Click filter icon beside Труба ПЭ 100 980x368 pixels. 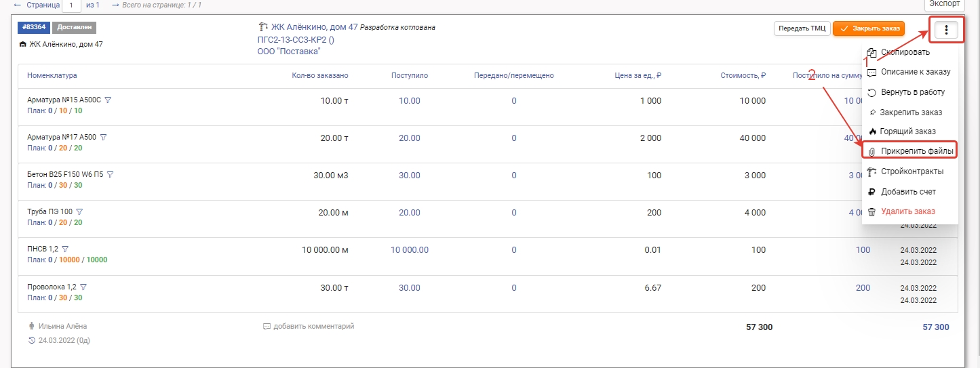tap(79, 211)
